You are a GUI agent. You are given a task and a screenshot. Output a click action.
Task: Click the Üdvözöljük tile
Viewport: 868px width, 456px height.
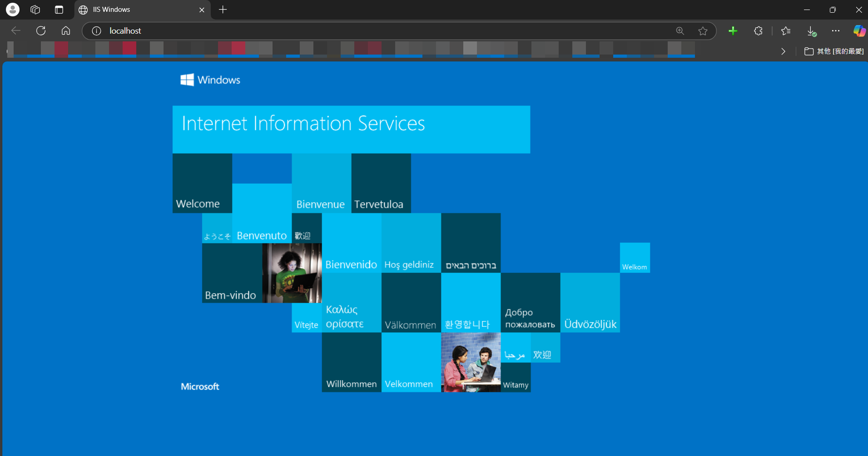tap(590, 303)
